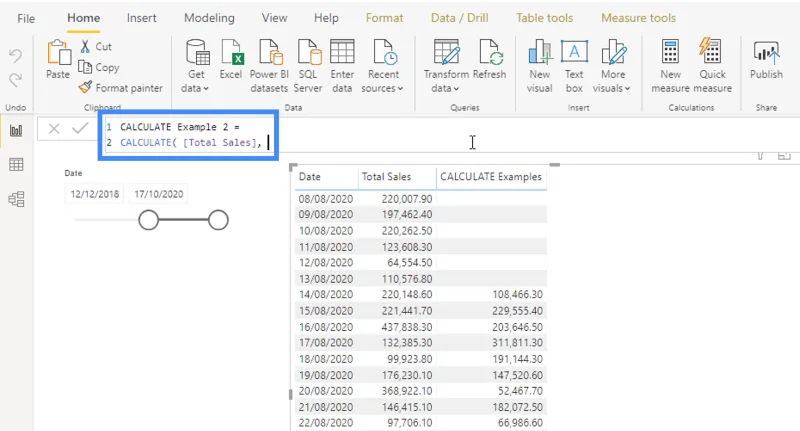Open the Format tab
The width and height of the screenshot is (800, 431).
384,18
